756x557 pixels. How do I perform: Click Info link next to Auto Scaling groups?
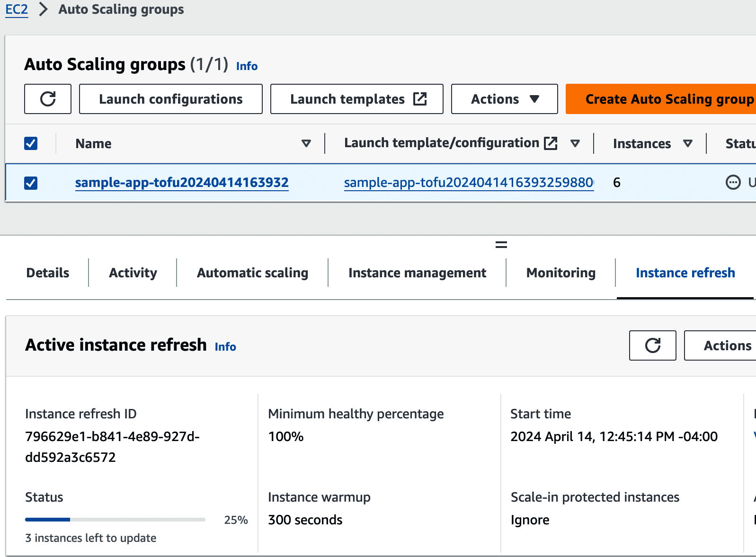click(247, 66)
